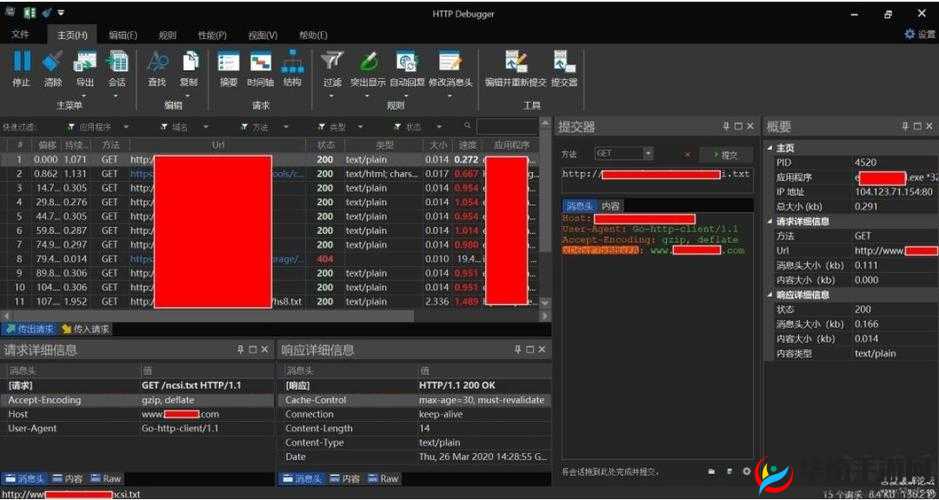
Task: Switch submitter to the 内容 tab
Action: 611,206
